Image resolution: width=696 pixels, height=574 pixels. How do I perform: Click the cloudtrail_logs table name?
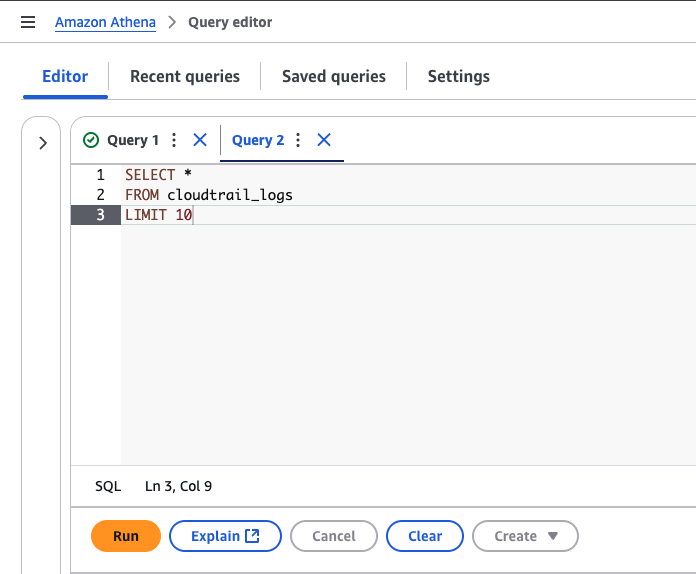(x=230, y=195)
